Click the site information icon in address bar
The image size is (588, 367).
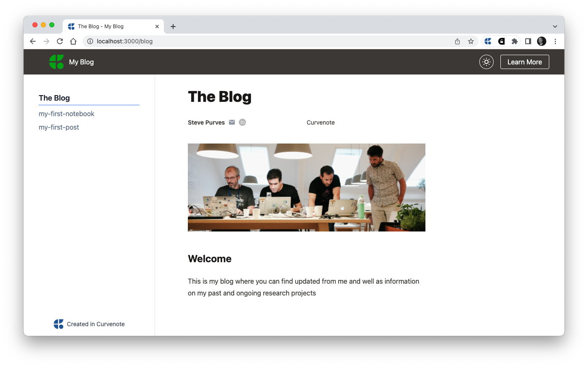click(x=90, y=41)
